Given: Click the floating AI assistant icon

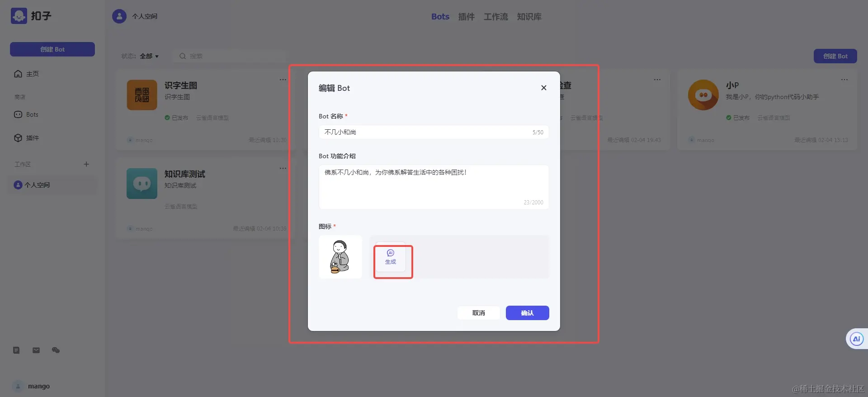Looking at the screenshot, I should 857,339.
